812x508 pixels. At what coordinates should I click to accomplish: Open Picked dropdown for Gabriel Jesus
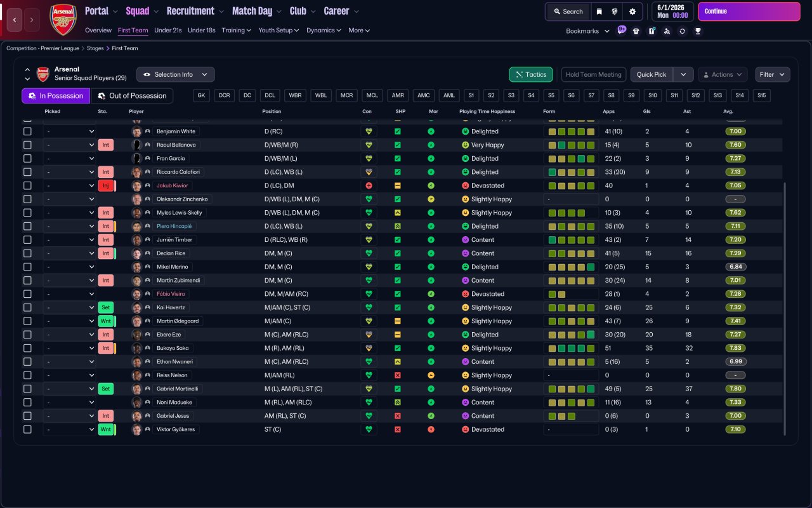point(70,416)
